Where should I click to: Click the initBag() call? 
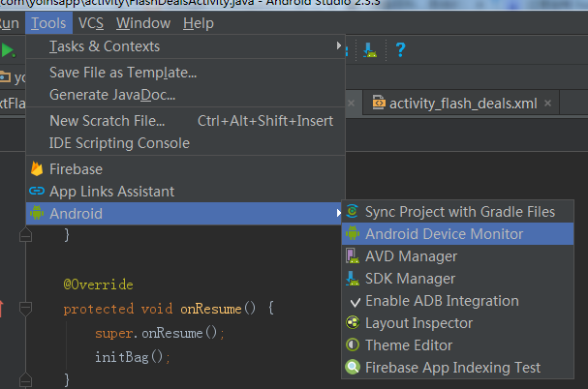click(133, 357)
